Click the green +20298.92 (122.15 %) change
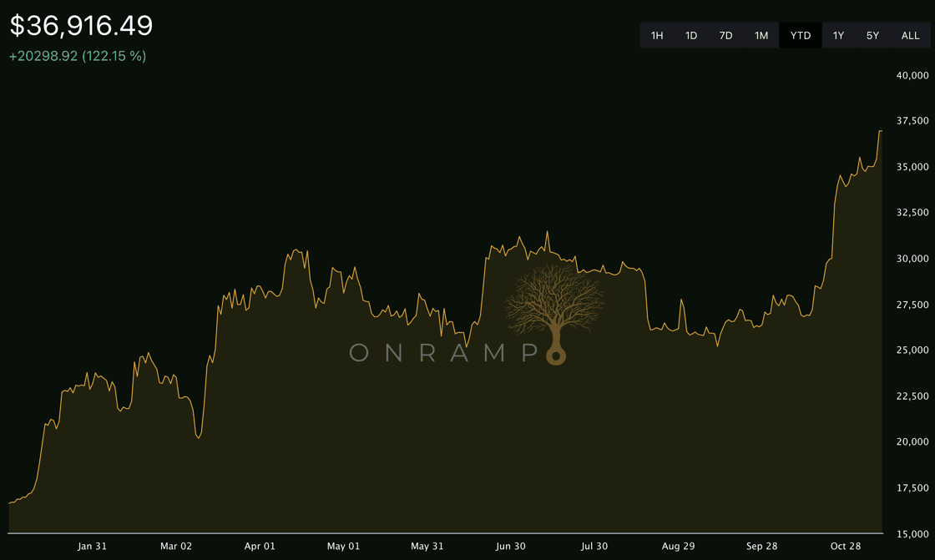The width and height of the screenshot is (935, 560). point(78,56)
